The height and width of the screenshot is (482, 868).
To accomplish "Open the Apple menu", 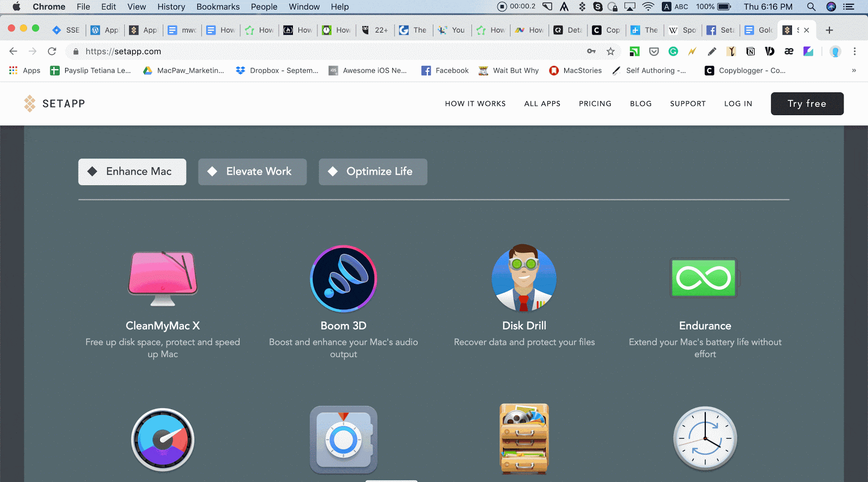I will click(16, 7).
